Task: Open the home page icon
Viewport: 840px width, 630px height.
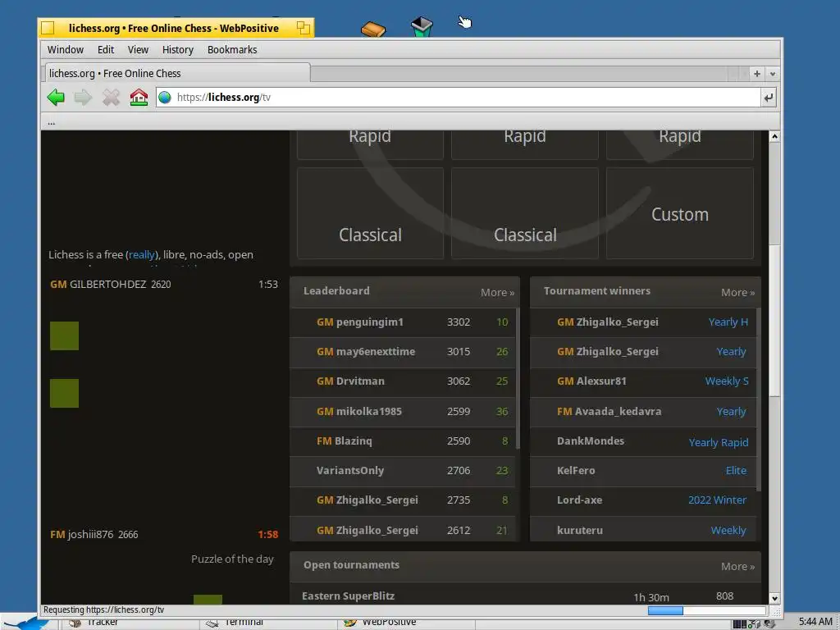Action: point(139,98)
